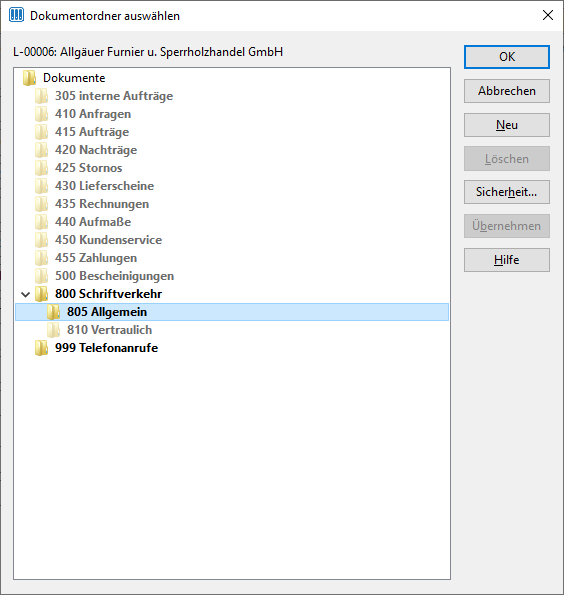Confirm selection with the OK button

[x=507, y=57]
